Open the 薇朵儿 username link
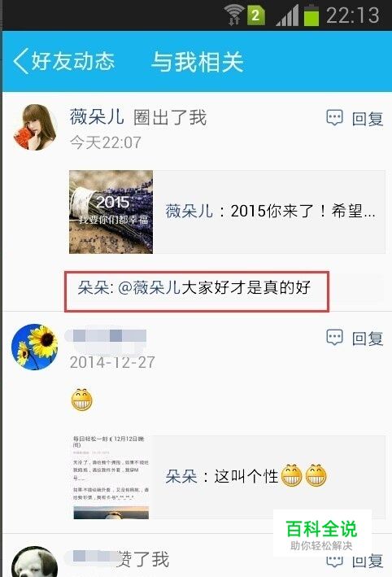Viewport: 392px width, 577px height. (x=97, y=117)
